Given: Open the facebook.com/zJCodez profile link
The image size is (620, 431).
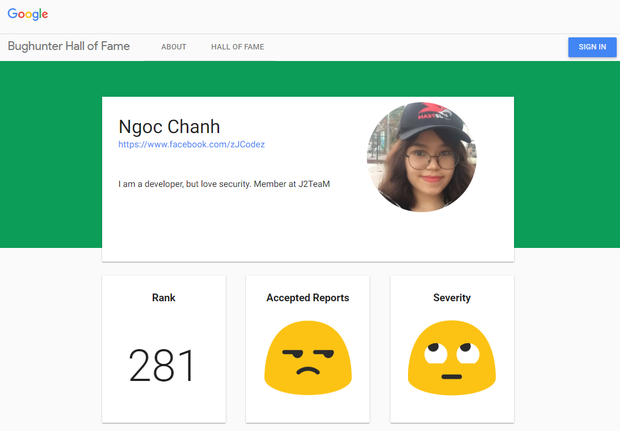Looking at the screenshot, I should [x=192, y=145].
